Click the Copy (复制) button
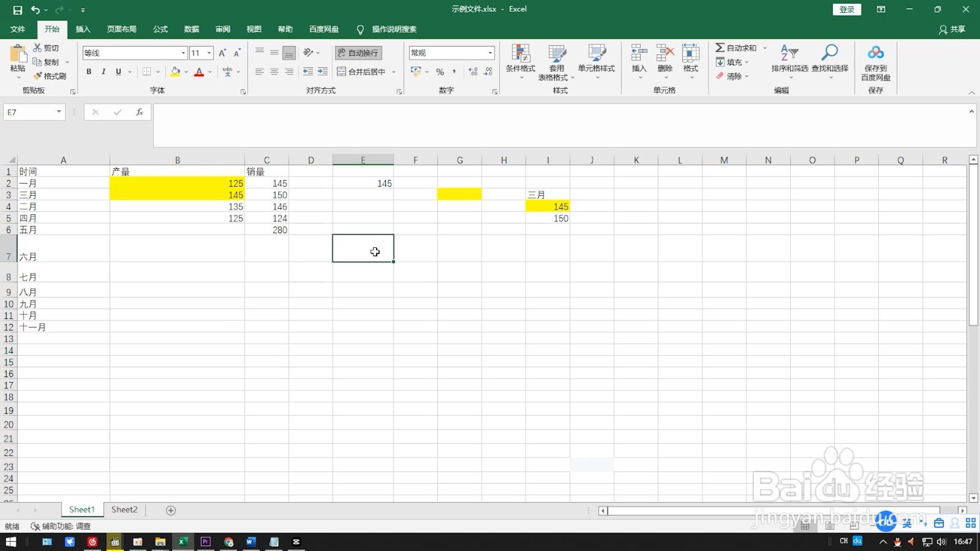Screen dimensions: 980x551 47,62
